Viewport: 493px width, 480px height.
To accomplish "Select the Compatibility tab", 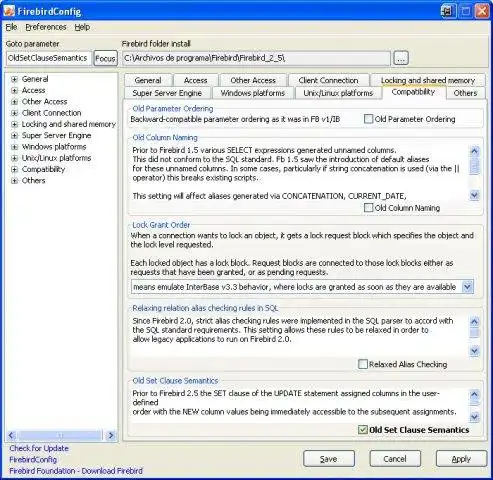I will coord(413,92).
